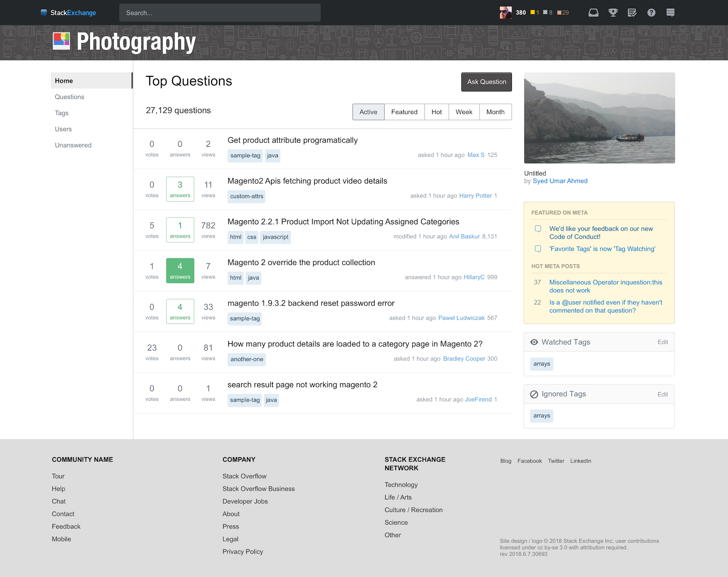
Task: Open 'search result page not working magento 2'
Action: pos(303,385)
